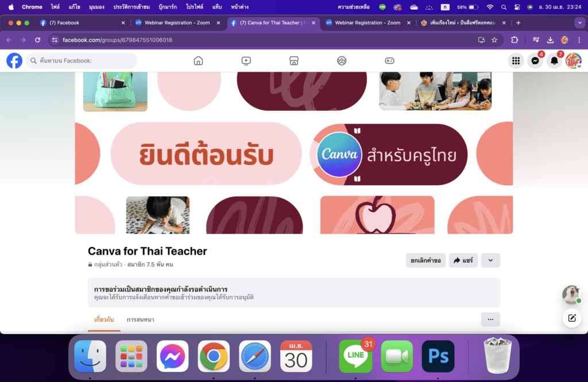Close the Canva for Thai Teacher tab
Viewport: 588px width, 382px height.
pos(314,23)
